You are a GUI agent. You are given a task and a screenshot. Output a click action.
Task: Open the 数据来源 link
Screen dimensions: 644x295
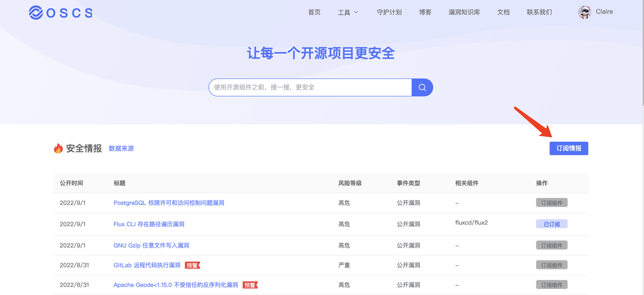point(121,148)
